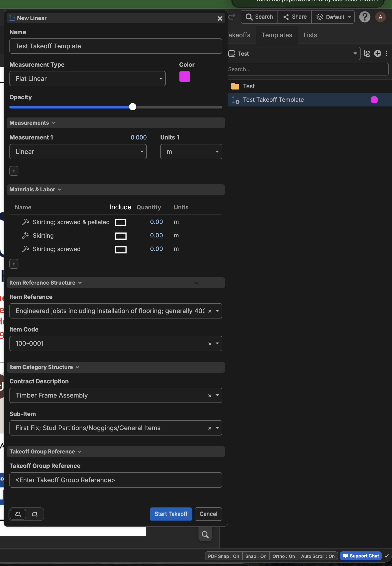Click the add new template plus icon
This screenshot has height=566, width=392.
[x=377, y=53]
